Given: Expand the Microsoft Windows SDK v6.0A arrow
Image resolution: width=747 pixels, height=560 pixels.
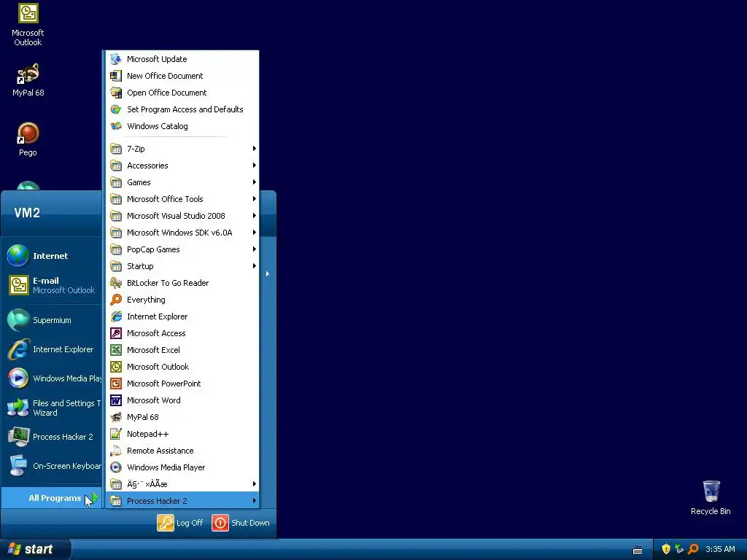Looking at the screenshot, I should click(x=255, y=233).
